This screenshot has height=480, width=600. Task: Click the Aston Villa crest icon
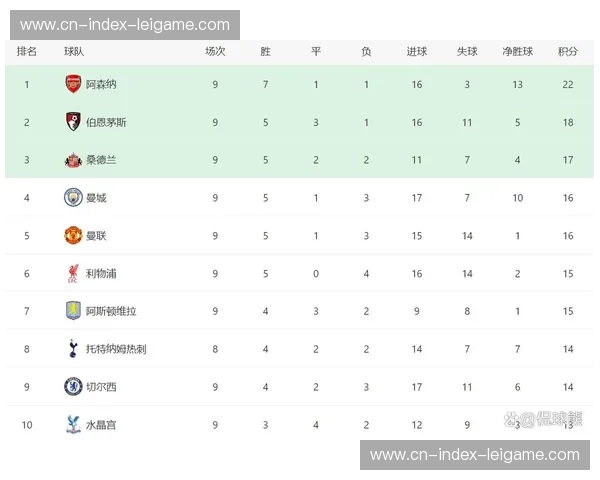[x=73, y=311]
